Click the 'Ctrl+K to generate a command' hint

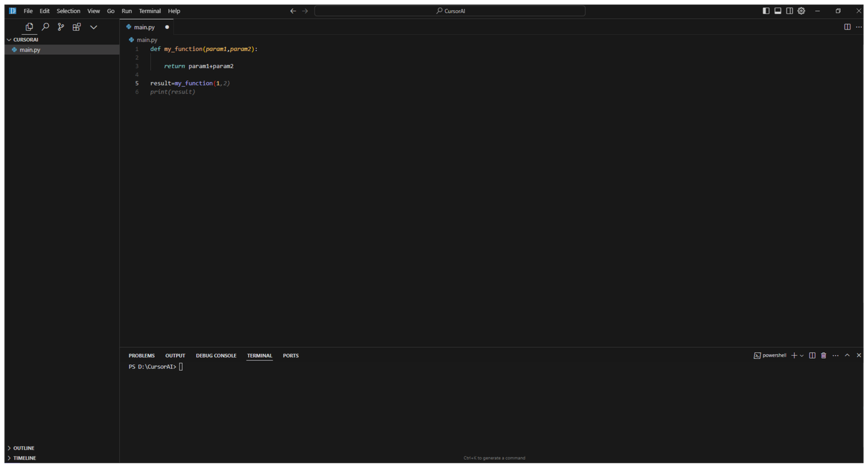click(x=494, y=458)
